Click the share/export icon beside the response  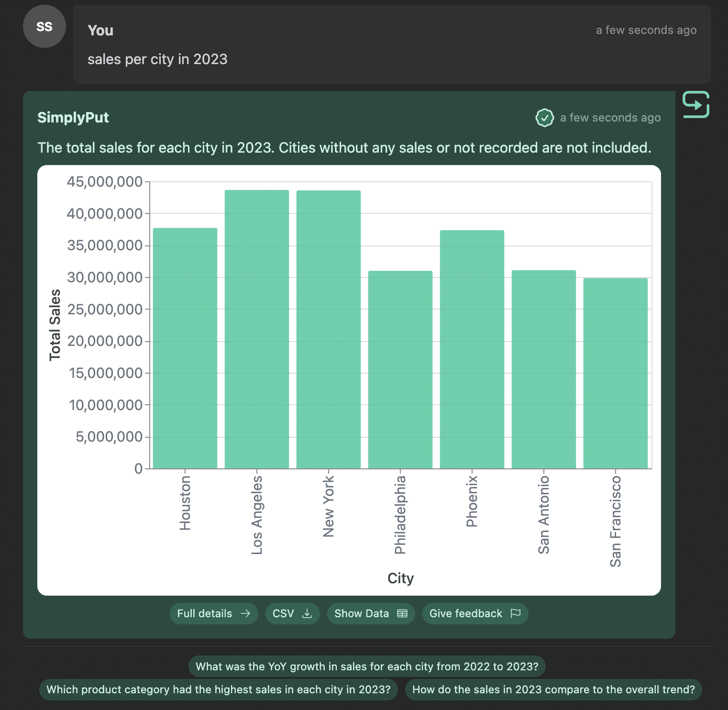[695, 104]
